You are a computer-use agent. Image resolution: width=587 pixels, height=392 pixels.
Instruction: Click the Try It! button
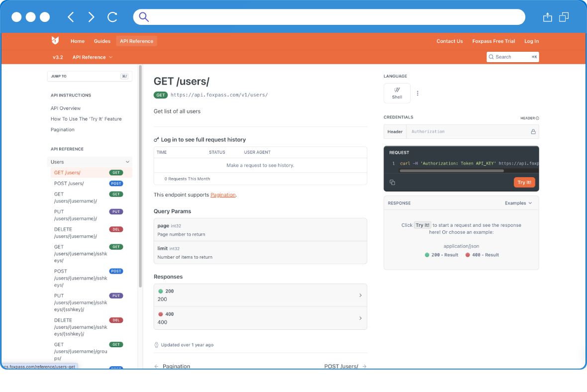(x=524, y=182)
